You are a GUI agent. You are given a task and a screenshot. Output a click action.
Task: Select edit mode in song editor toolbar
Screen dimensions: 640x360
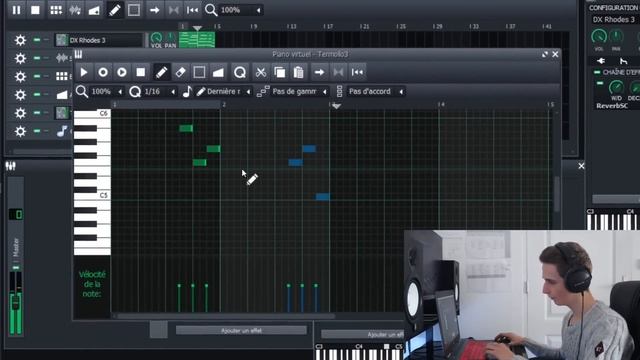pos(134,10)
